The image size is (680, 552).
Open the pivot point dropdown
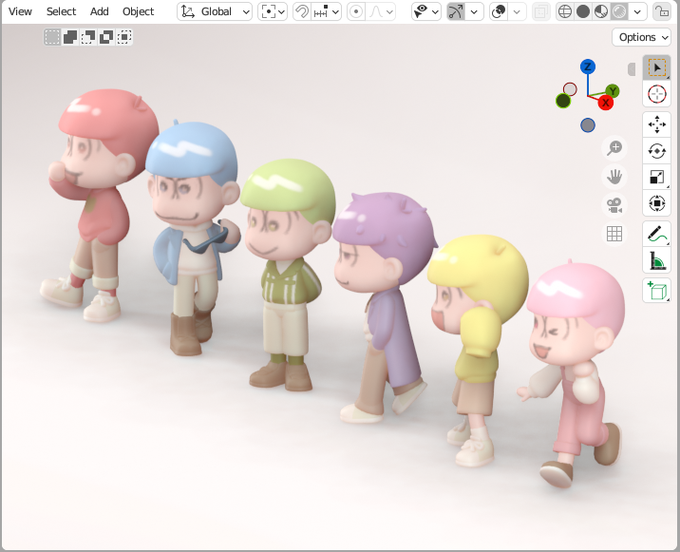tap(272, 12)
